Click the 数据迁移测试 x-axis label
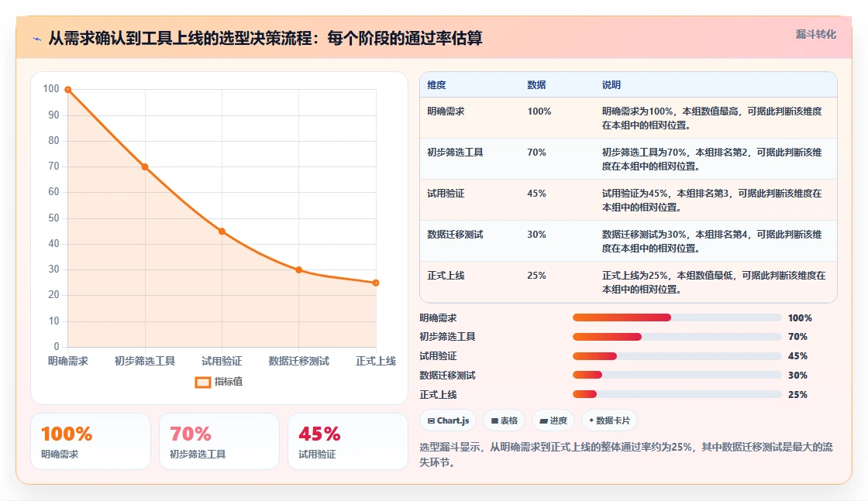This screenshot has height=501, width=868. (299, 361)
